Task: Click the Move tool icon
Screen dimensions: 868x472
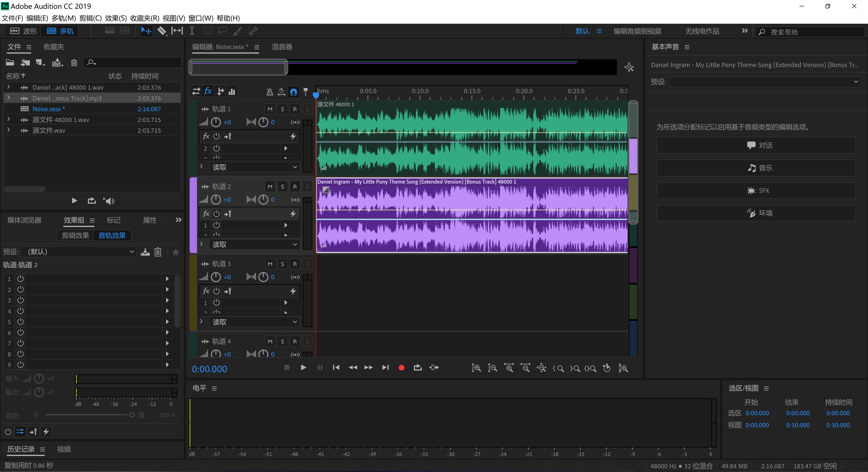Action: 146,31
